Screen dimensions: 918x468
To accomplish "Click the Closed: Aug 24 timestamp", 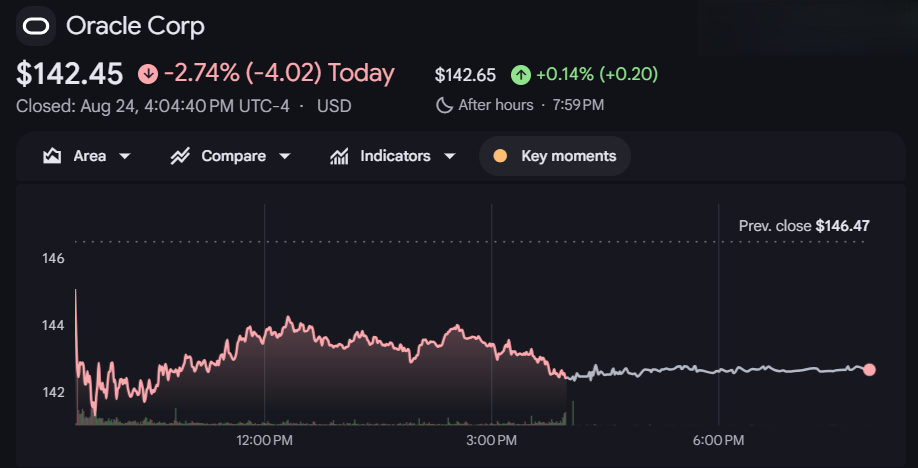I will click(153, 106).
